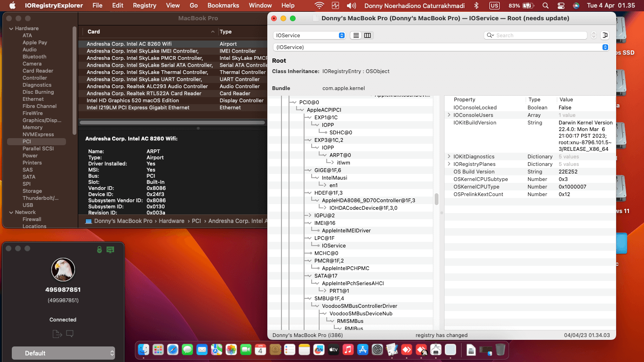This screenshot has width=644, height=362.
Task: Click the Card column header in System Information
Action: click(x=94, y=32)
